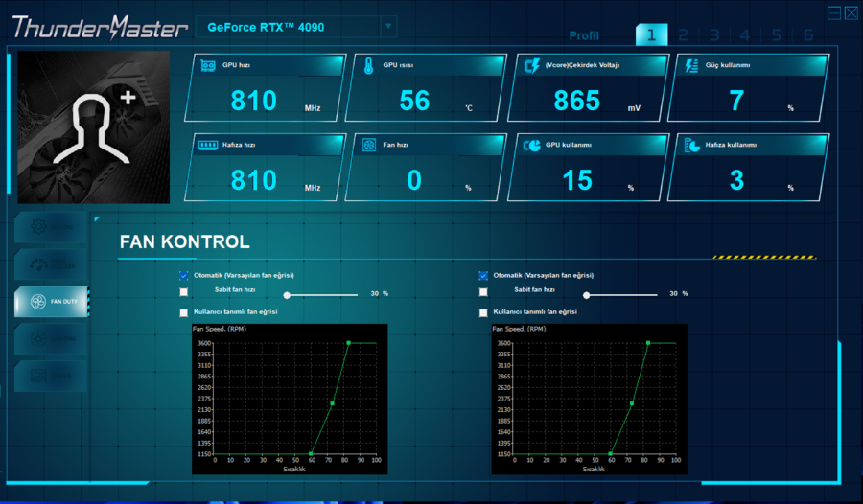Image resolution: width=863 pixels, height=504 pixels.
Task: Switch to profile 5
Action: 777,35
